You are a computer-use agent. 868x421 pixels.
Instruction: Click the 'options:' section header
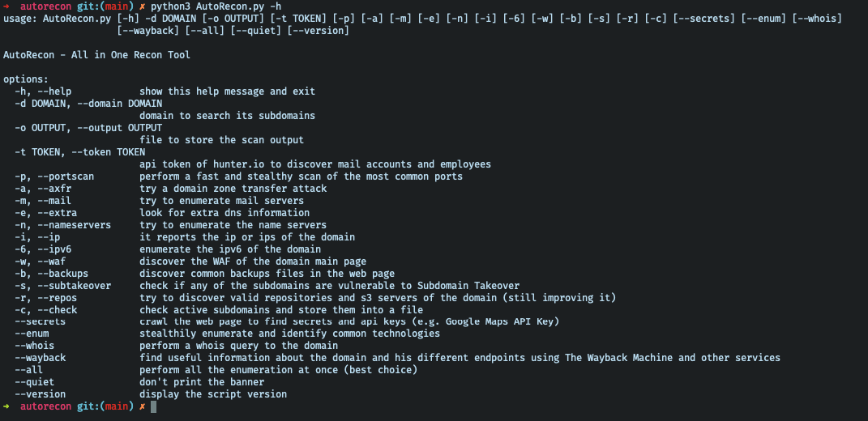pyautogui.click(x=26, y=79)
